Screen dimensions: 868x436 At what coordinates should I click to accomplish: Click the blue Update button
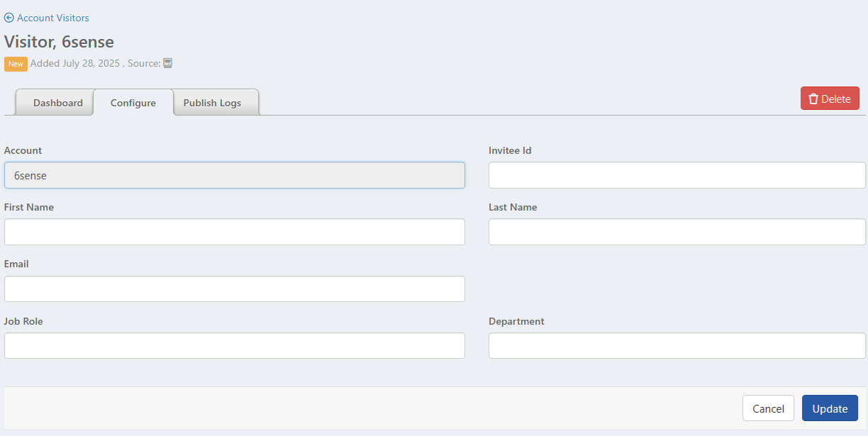pos(830,408)
